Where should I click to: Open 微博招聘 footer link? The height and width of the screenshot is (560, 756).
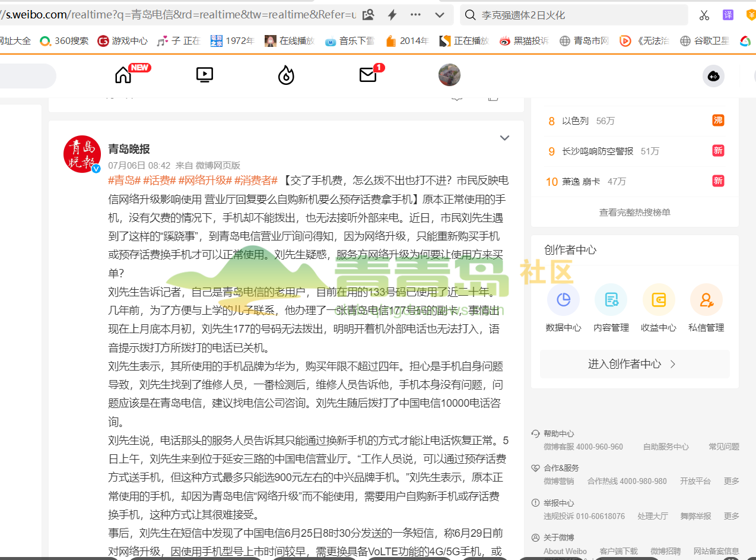coord(666,551)
